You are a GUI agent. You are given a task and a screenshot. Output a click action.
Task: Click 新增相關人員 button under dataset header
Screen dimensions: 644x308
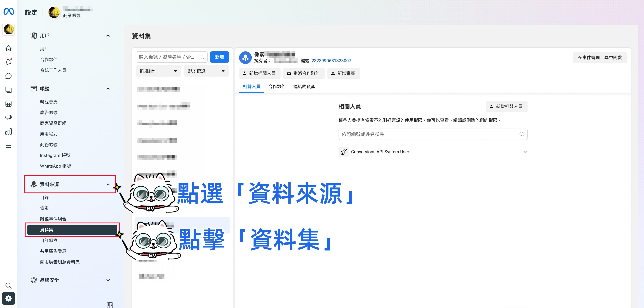click(x=260, y=74)
